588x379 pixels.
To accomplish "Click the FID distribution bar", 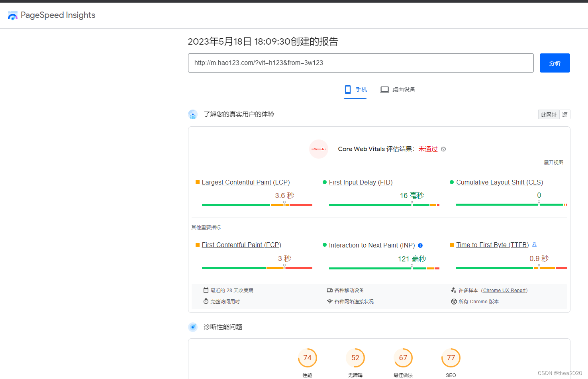I will 384,205.
